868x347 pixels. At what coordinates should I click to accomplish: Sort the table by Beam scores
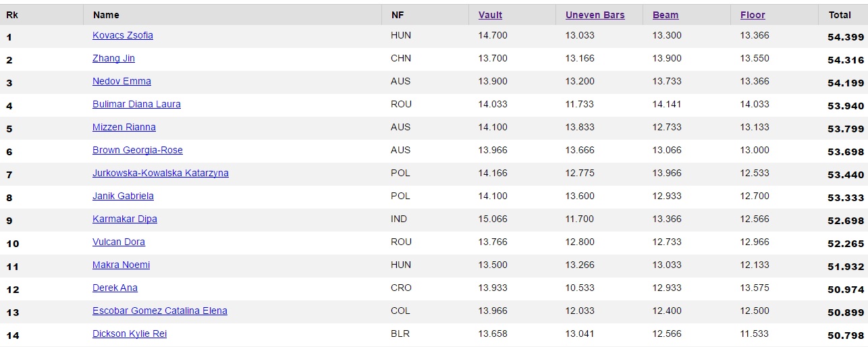click(666, 15)
